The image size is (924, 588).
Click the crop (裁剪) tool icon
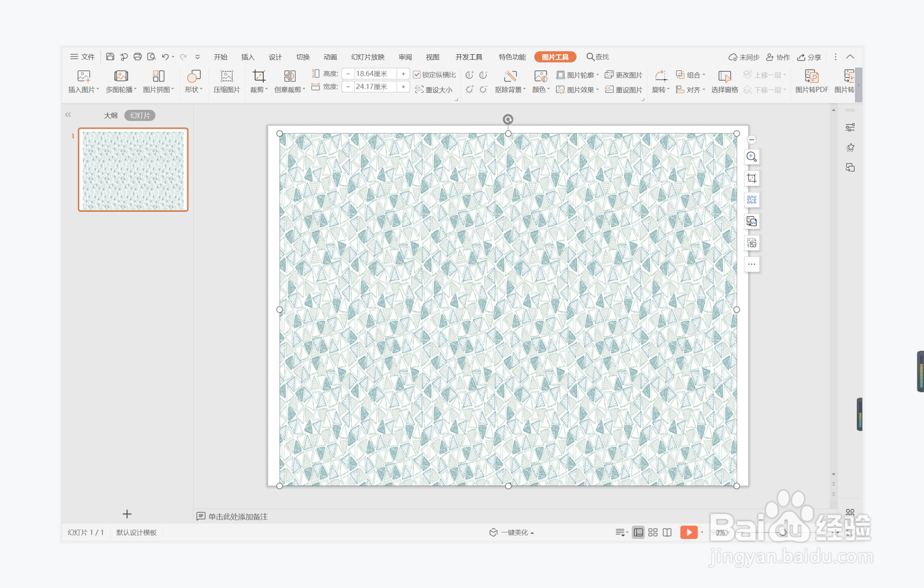[x=259, y=76]
